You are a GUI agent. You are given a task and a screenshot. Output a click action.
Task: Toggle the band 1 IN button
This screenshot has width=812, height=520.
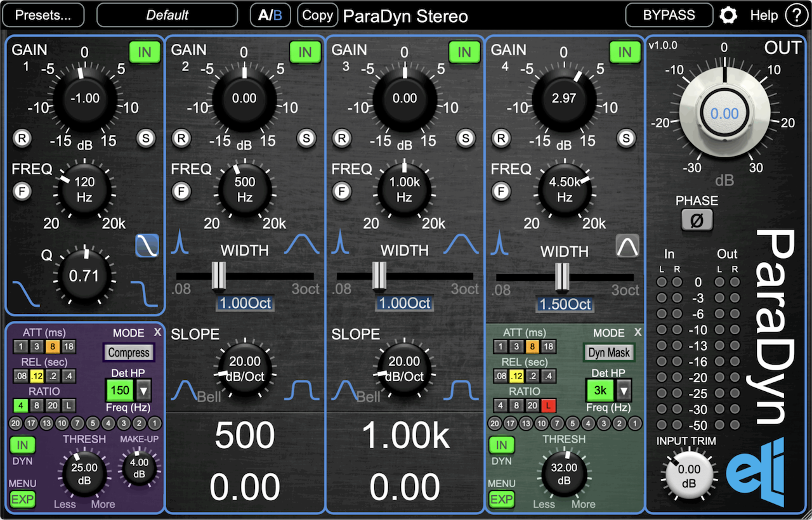pos(145,52)
